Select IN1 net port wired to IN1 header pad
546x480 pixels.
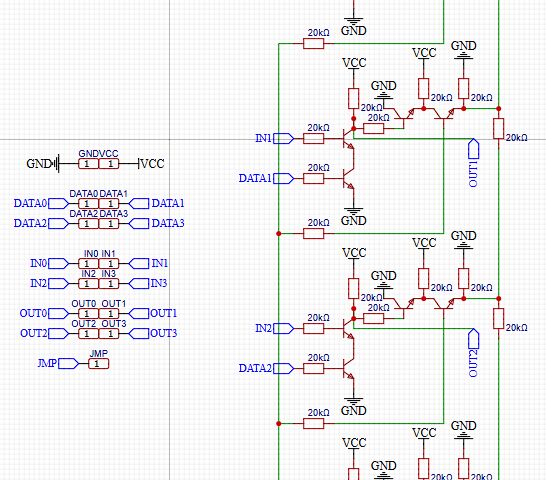pyautogui.click(x=139, y=263)
